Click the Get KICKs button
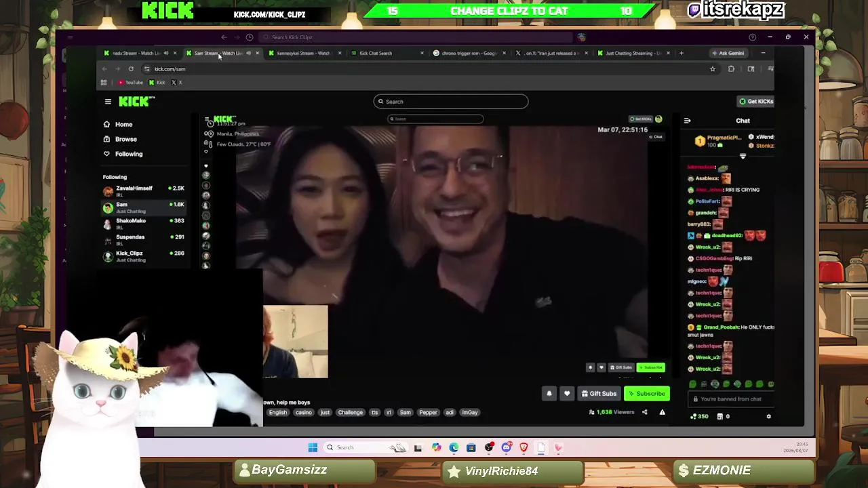This screenshot has width=868, height=488. click(756, 102)
